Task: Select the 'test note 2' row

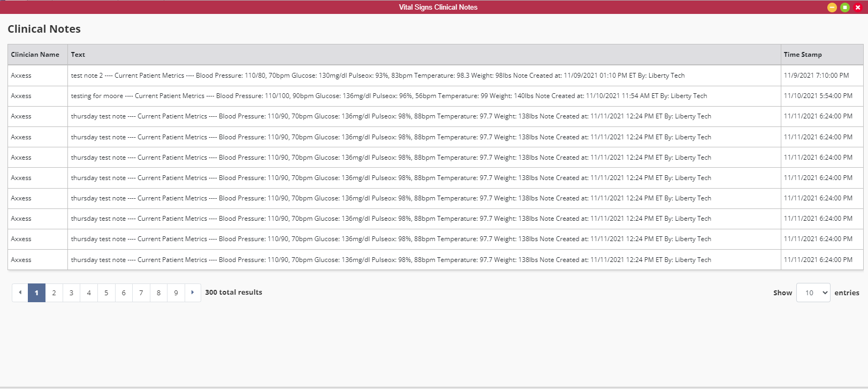Action: tap(436, 76)
